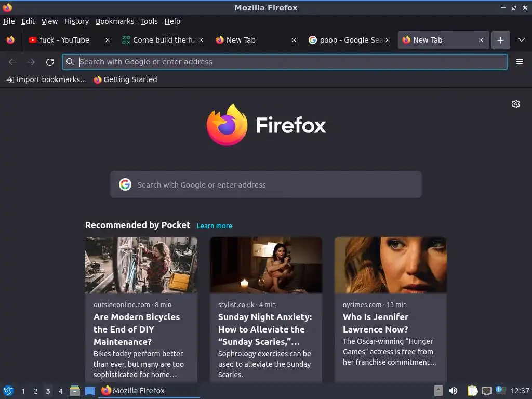Screen dimensions: 532x399
Task: Click 'Who Is Jennifer Lawrence Now?' headline
Action: point(376,323)
